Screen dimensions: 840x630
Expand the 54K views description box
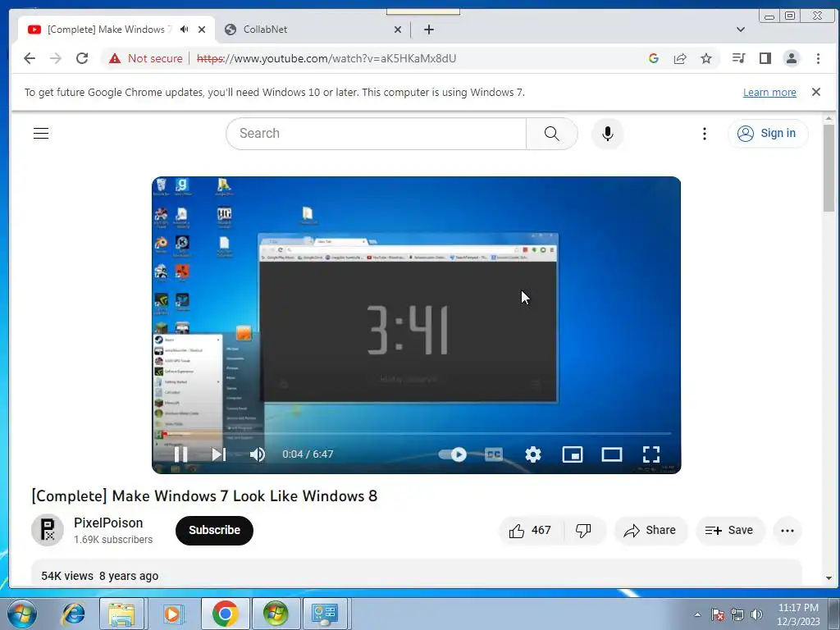point(416,573)
